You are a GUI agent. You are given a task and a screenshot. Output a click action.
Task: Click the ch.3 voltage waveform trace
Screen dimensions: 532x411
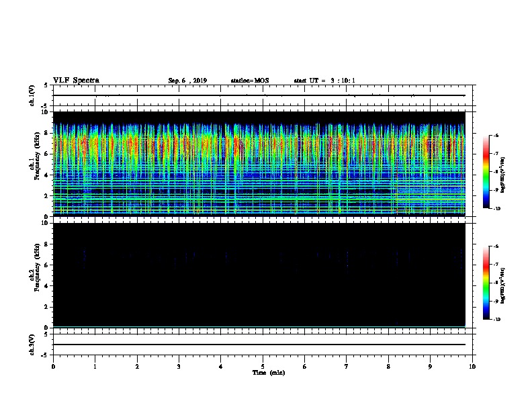pos(259,345)
